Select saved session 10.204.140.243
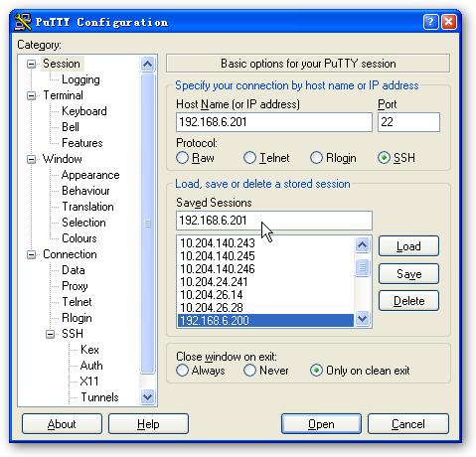Screen dimensions: 476x457 265,243
